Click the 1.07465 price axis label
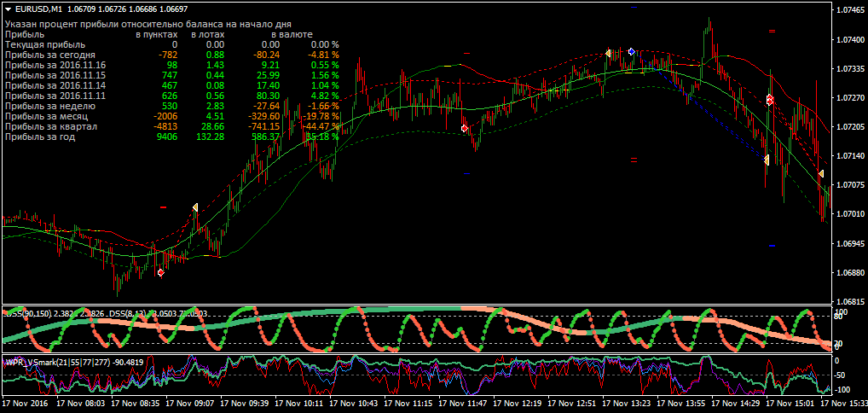The image size is (868, 413). [852, 10]
